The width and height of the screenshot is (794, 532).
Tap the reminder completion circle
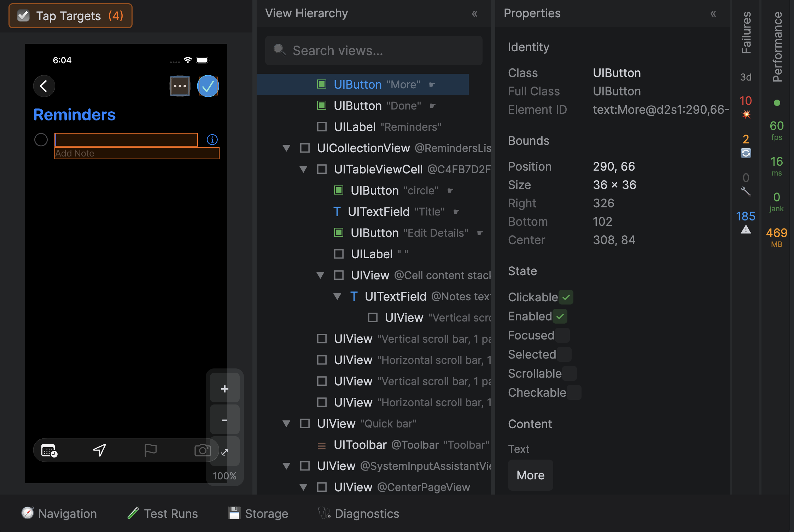[41, 140]
